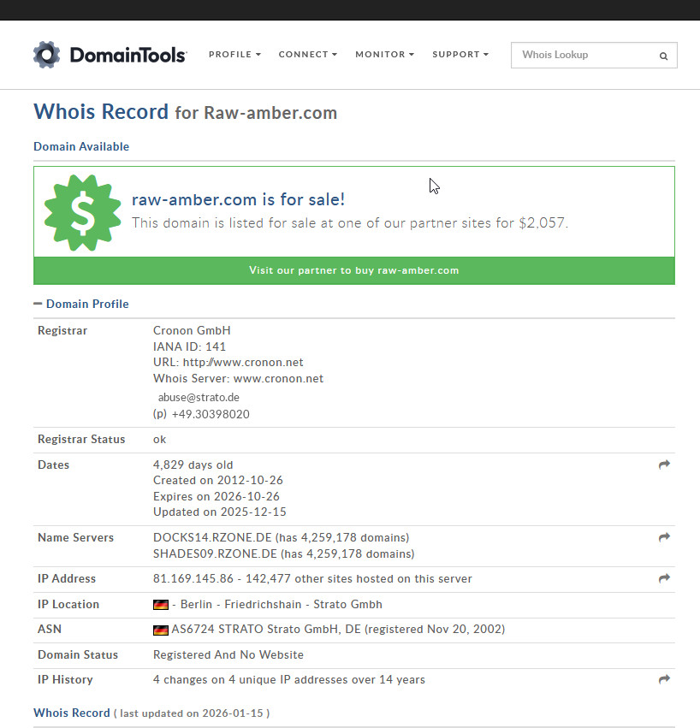Click SHADES09.RZONE.DE name server
This screenshot has width=700, height=728.
tap(215, 553)
